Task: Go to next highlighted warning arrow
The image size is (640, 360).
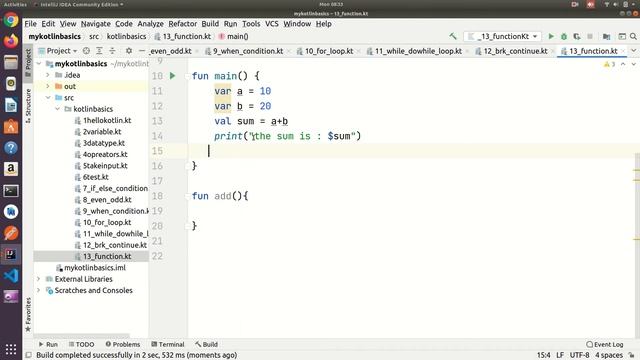Action: (633, 64)
